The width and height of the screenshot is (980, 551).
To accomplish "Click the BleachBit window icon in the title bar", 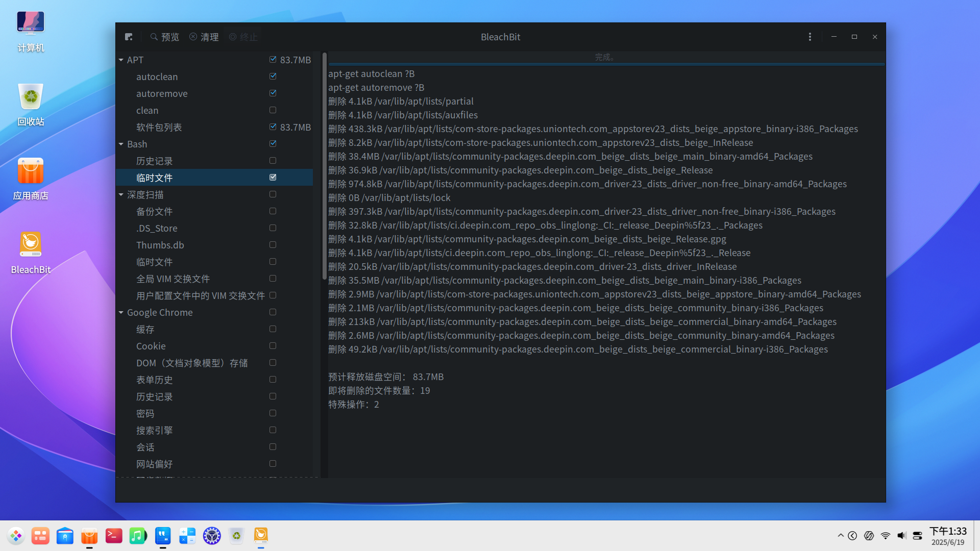I will (x=129, y=37).
